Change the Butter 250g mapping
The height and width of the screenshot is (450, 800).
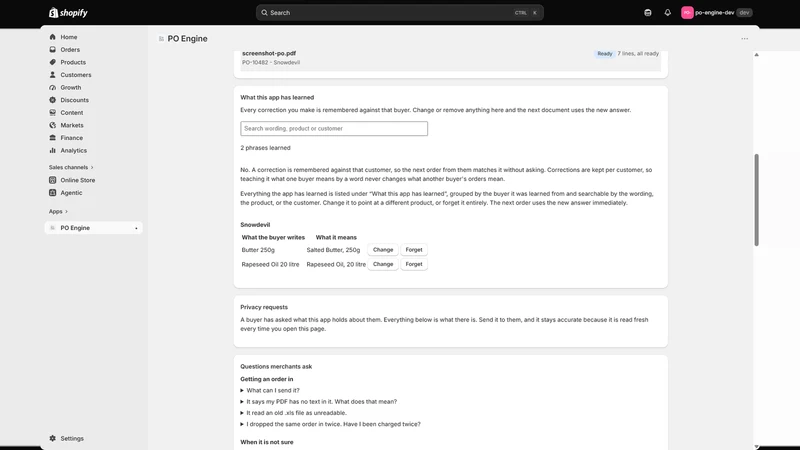click(383, 250)
